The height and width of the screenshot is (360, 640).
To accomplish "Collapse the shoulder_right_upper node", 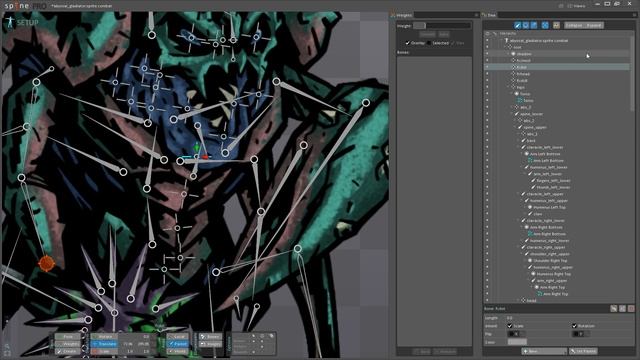I will (x=522, y=254).
